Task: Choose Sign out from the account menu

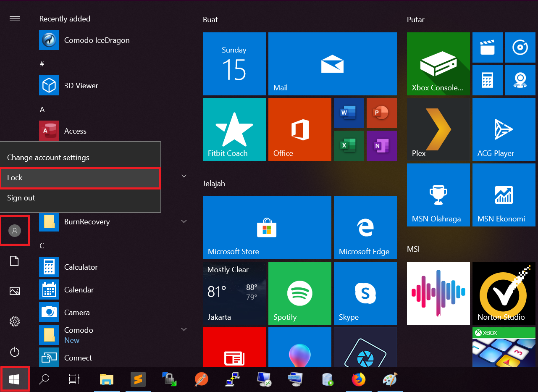Action: coord(81,198)
